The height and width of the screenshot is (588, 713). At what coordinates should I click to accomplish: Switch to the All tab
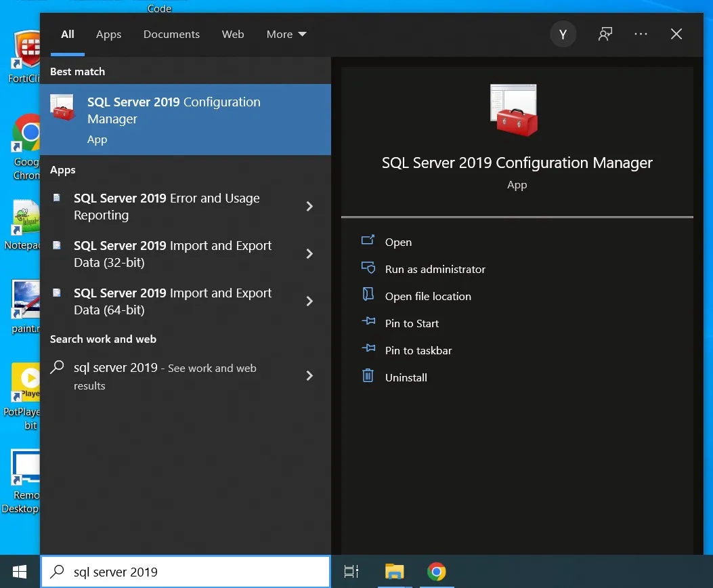68,34
